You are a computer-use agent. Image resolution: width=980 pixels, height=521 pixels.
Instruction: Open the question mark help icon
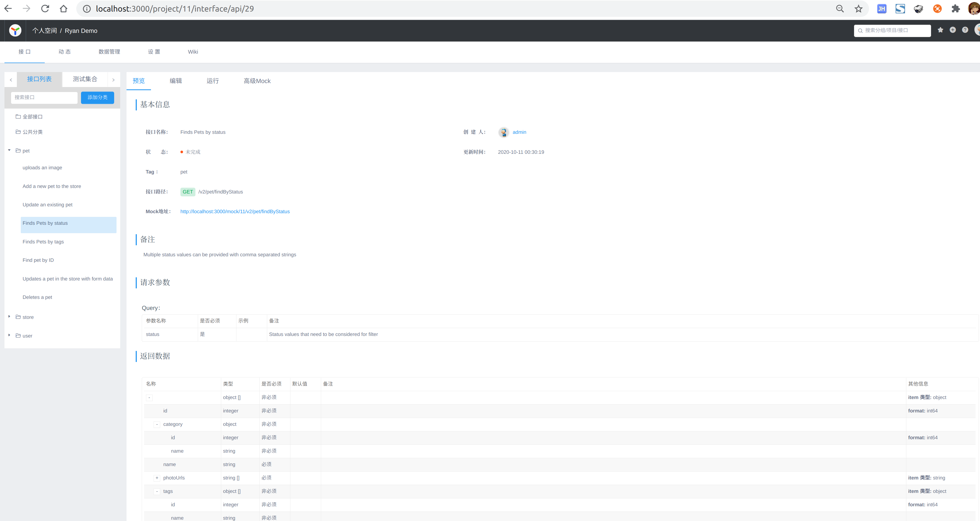[x=965, y=30]
